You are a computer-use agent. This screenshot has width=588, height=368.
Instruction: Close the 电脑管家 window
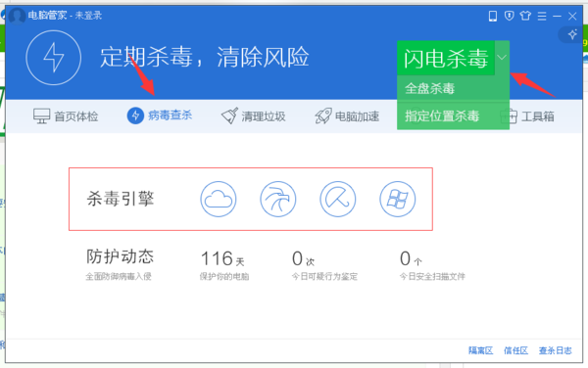[x=572, y=16]
